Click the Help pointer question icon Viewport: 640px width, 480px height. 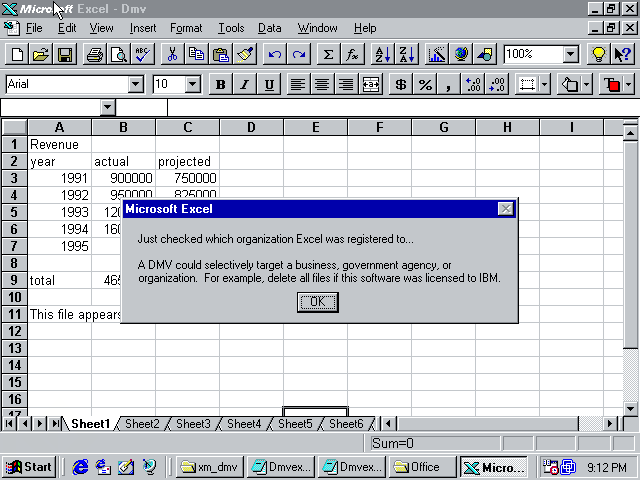622,54
